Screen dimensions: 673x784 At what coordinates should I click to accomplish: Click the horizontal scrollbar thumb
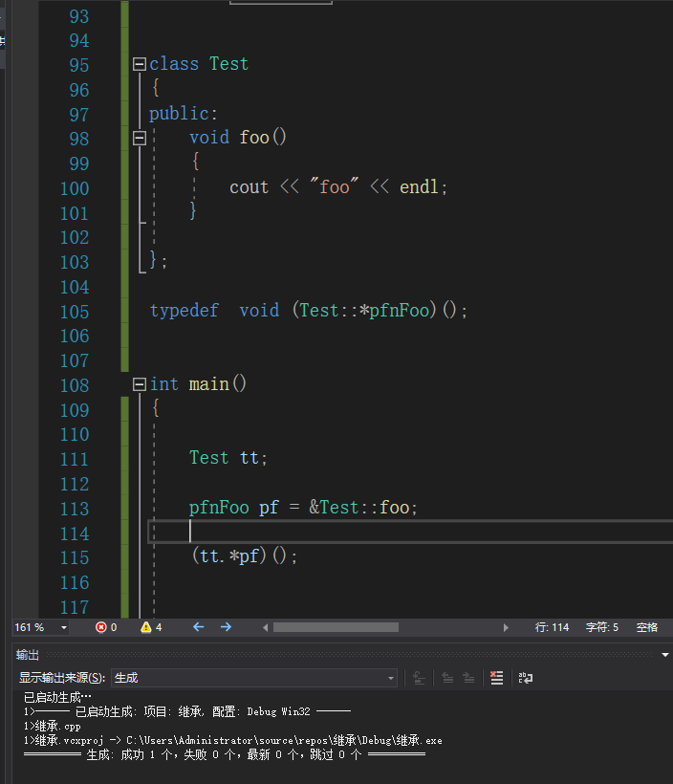[x=336, y=627]
